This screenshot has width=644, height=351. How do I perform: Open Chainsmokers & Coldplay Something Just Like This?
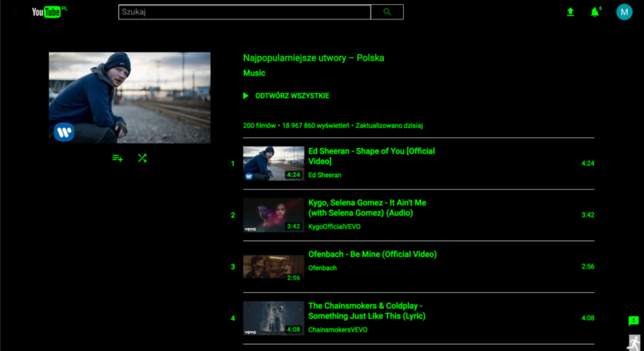tap(367, 311)
